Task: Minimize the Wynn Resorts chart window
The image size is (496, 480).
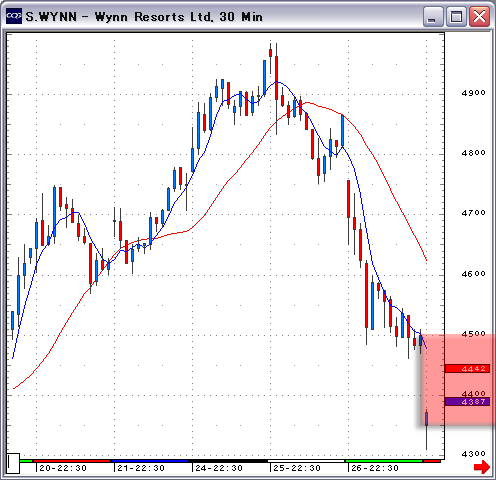Action: point(433,17)
